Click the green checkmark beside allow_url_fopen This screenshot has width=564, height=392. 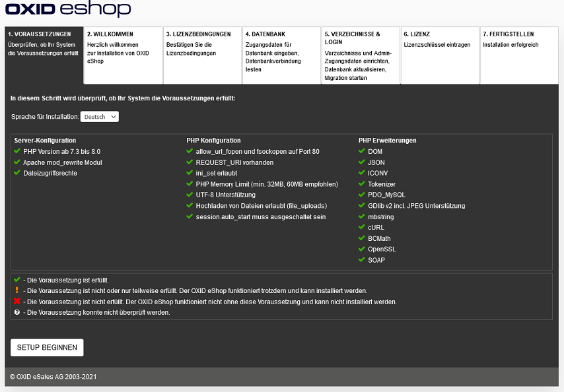pyautogui.click(x=190, y=151)
